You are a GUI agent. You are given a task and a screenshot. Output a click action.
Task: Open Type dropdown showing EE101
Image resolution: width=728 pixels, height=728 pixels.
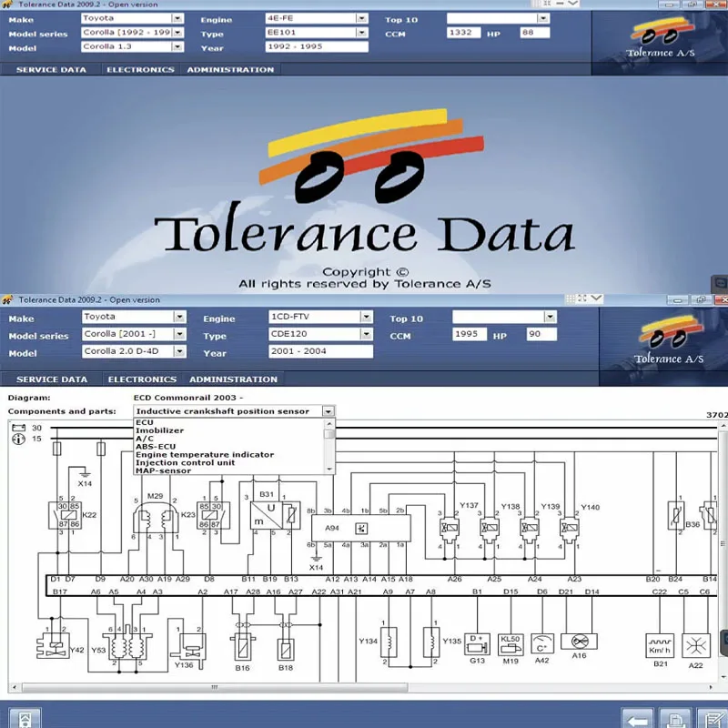[362, 33]
